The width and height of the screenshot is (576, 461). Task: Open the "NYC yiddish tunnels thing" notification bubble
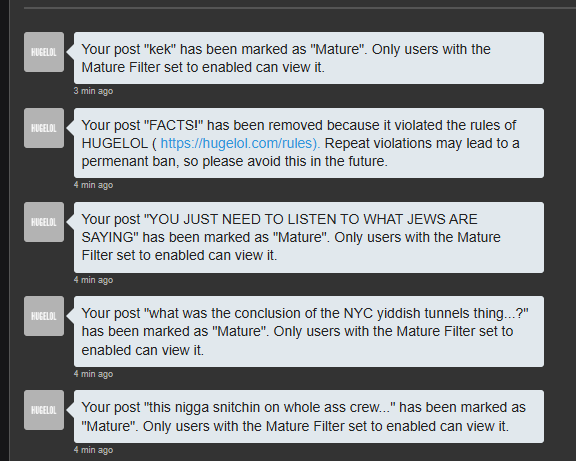pos(309,331)
